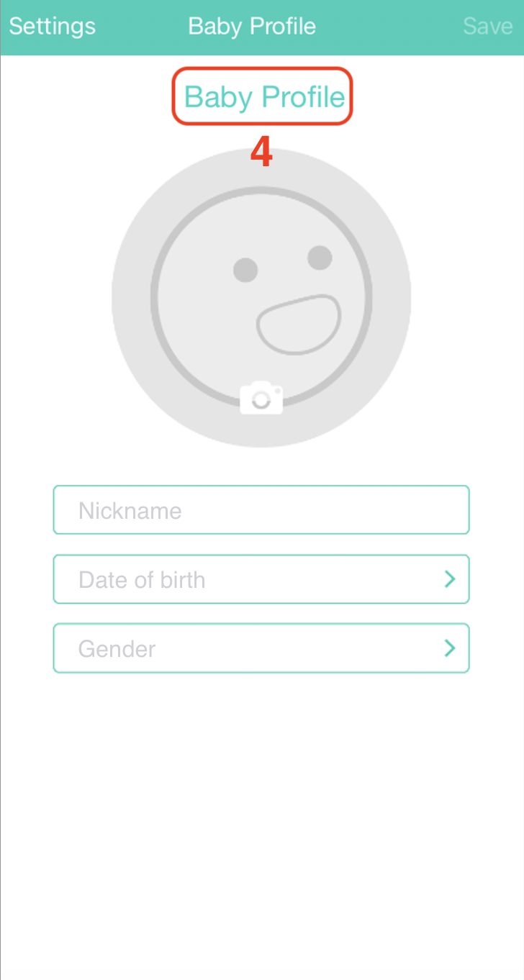Tap the left eye of the smiley
Viewport: 524px width, 980px height.
click(x=245, y=270)
